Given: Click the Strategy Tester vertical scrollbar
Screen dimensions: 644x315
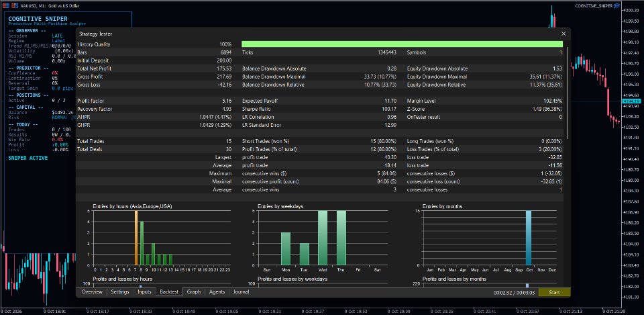Looking at the screenshot, I should [568, 93].
